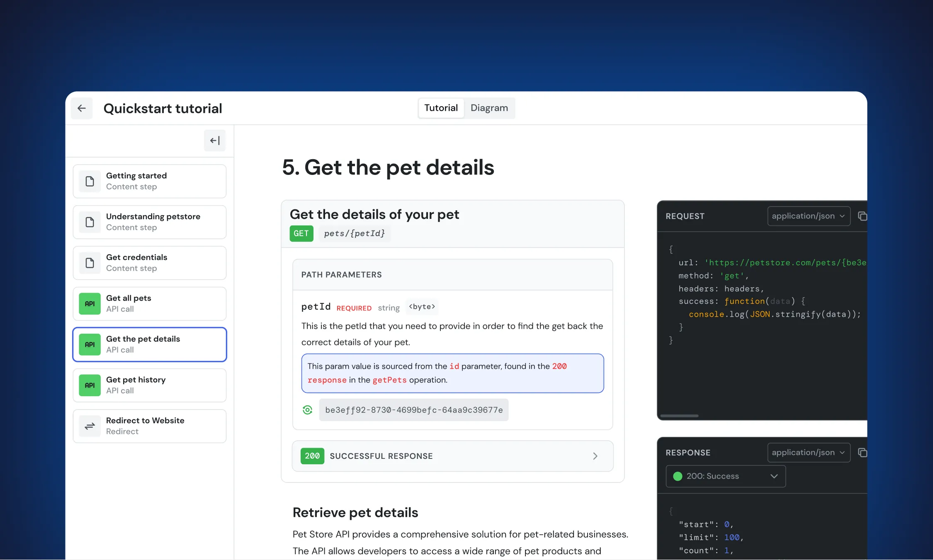Copy the response code snippet
The image size is (933, 560).
click(x=862, y=453)
